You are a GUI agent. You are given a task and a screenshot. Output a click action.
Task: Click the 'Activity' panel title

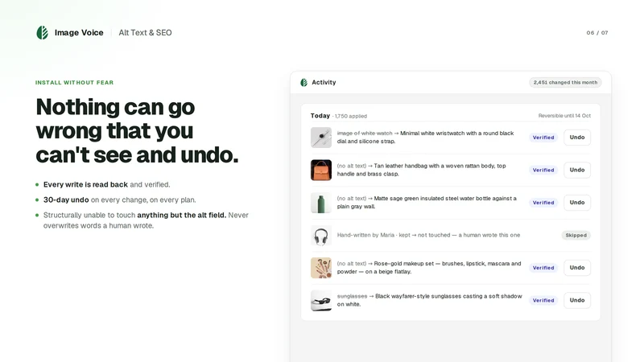pyautogui.click(x=324, y=83)
